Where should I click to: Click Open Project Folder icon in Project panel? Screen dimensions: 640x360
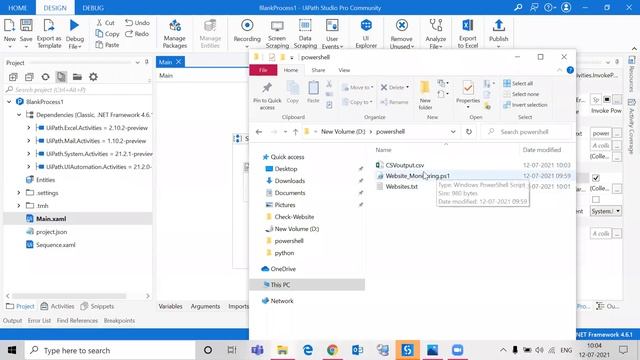tap(77, 77)
